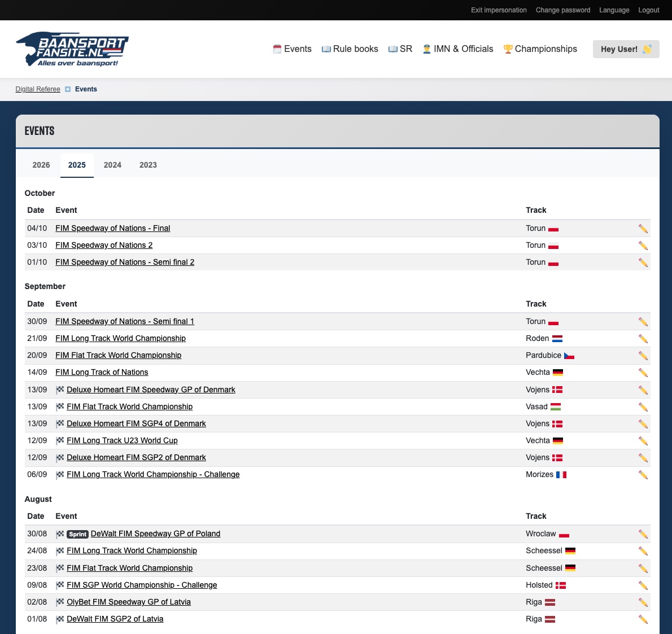Click the Sprint badge on the GP of Poland row
Image resolution: width=672 pixels, height=634 pixels.
78,534
